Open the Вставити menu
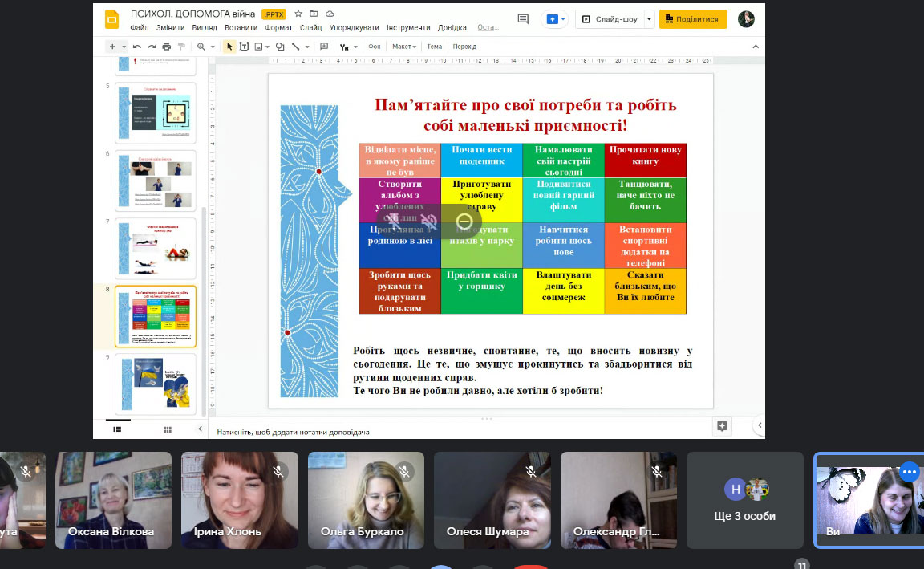Screen dimensions: 924x569 (241, 28)
